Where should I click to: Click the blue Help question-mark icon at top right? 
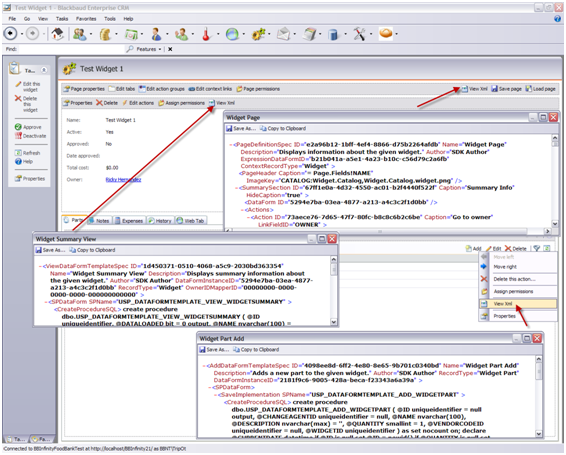pos(557,19)
